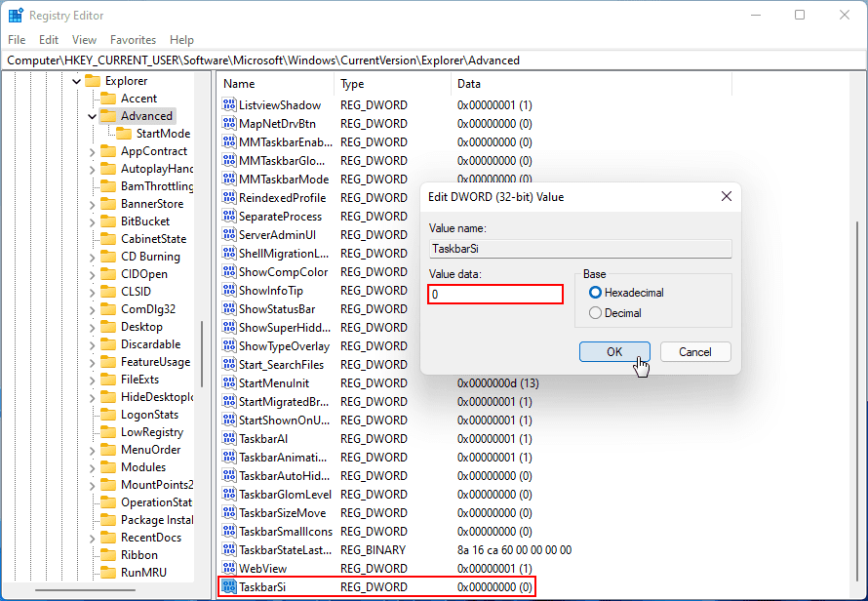Viewport: 868px width, 601px height.
Task: Maximize the Registry Editor window
Action: pos(800,15)
